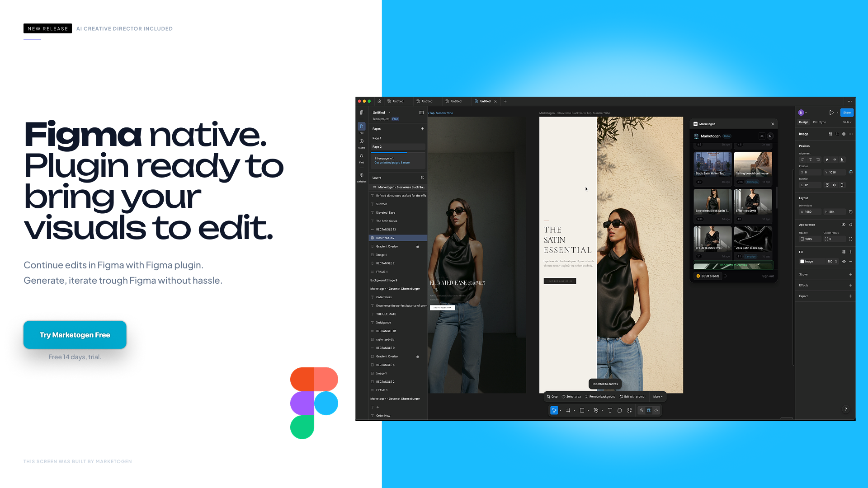Click the Crop image tool
Screen dimensions: 868x488
(x=552, y=397)
